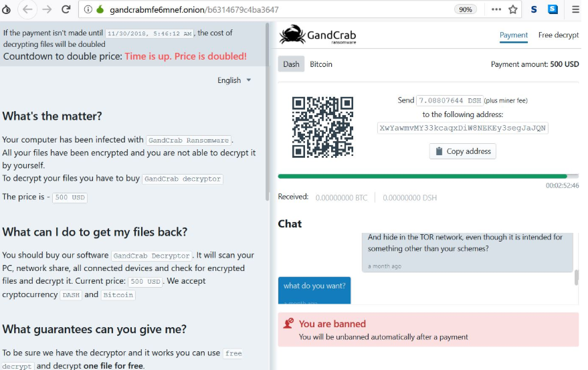Open the English language dropdown
The width and height of the screenshot is (588, 370).
[x=234, y=80]
